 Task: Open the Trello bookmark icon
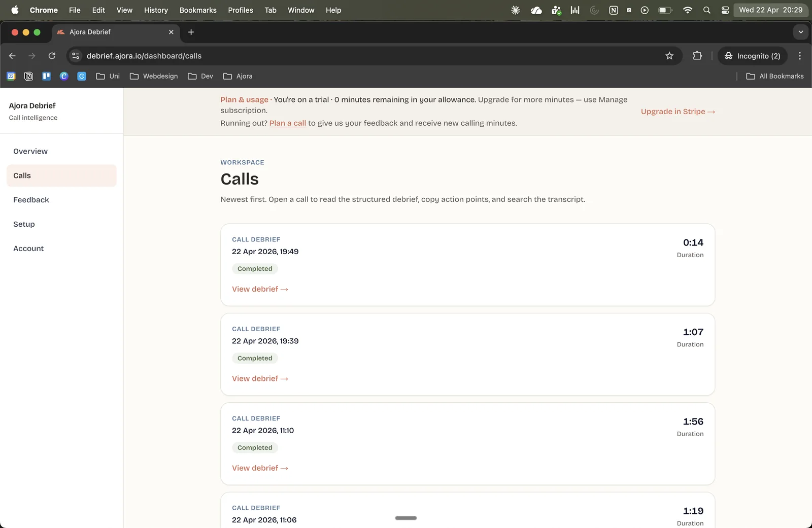pos(46,76)
